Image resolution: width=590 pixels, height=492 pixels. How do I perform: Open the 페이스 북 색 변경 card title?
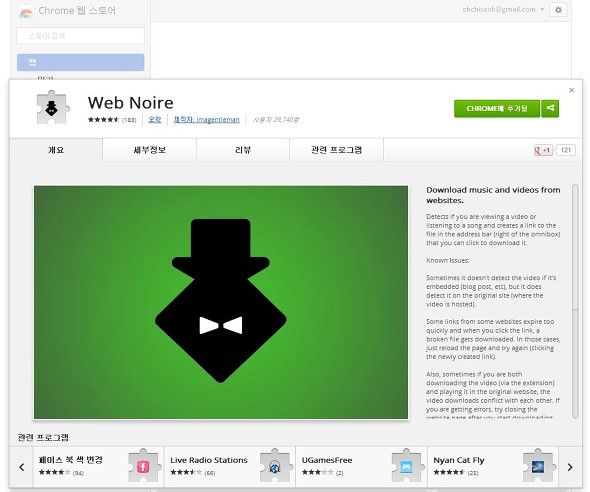70,460
